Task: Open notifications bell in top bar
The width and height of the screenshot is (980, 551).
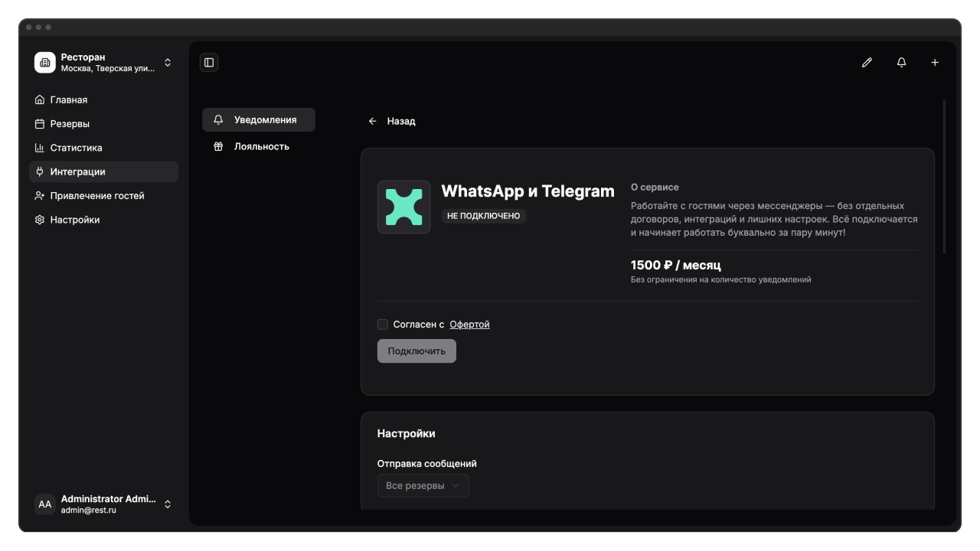Action: point(901,63)
